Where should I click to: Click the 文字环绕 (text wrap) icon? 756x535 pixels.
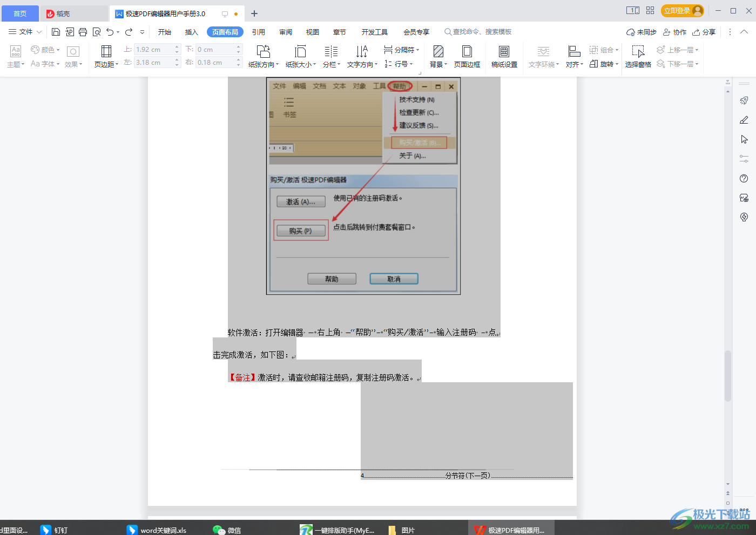point(544,56)
